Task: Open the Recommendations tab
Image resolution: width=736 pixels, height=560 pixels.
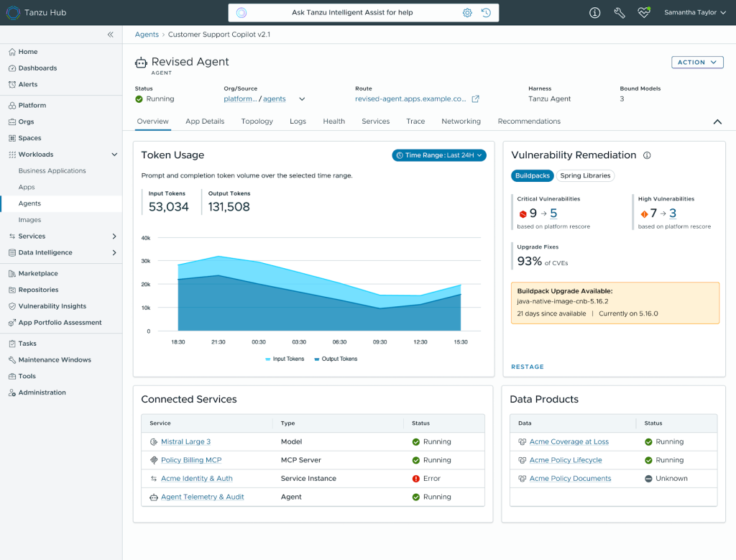Action: click(x=529, y=121)
